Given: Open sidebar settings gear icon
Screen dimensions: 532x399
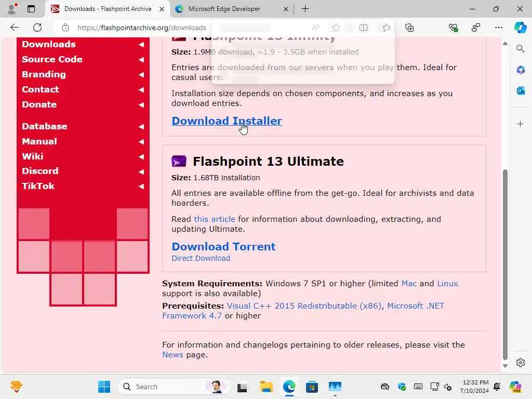Looking at the screenshot, I should pyautogui.click(x=520, y=363).
